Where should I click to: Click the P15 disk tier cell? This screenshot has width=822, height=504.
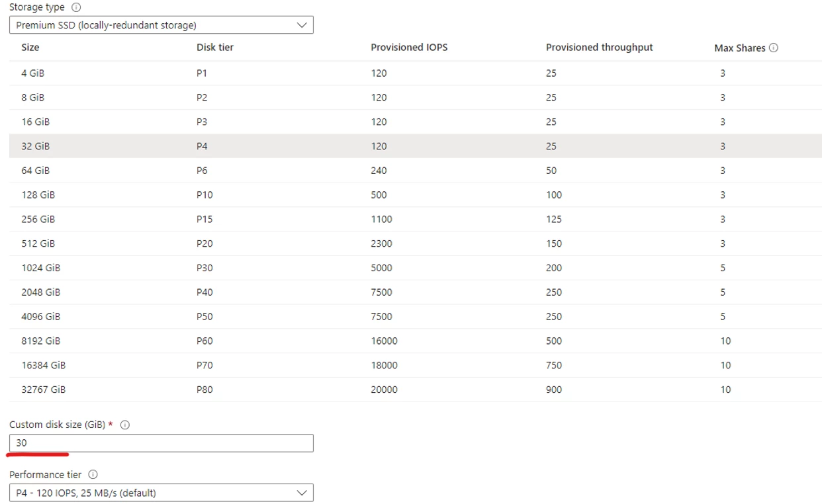click(205, 219)
